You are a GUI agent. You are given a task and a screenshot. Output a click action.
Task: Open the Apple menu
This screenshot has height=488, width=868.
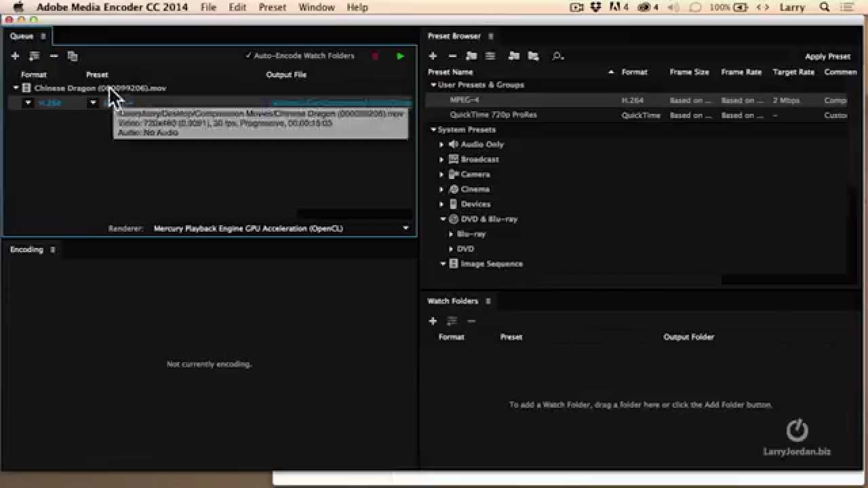point(18,7)
